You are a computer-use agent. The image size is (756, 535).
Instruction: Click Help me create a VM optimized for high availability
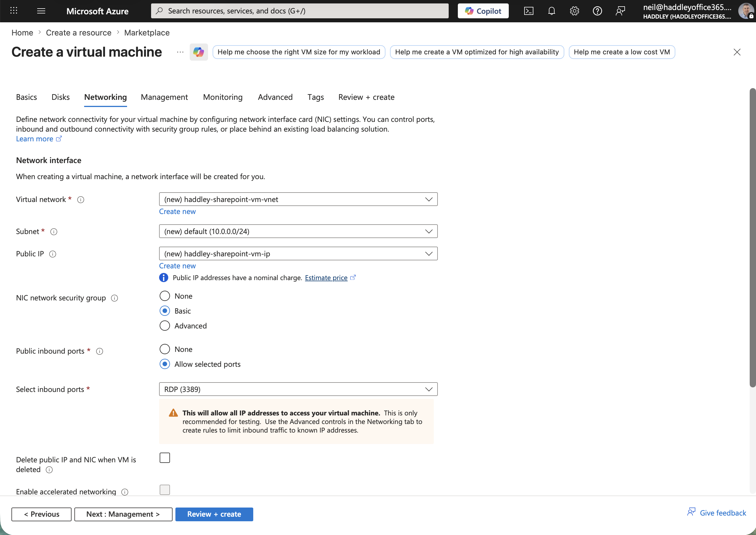click(x=477, y=52)
